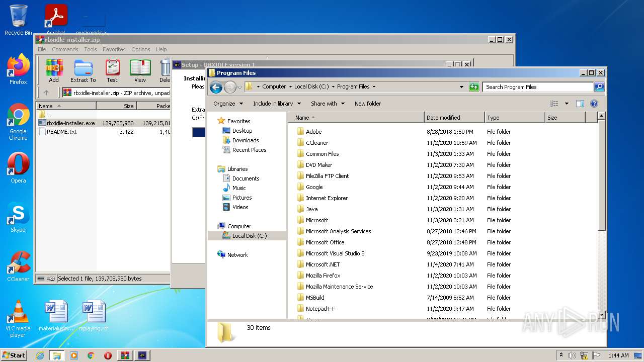Go up one level in WinRAR archive
644x362 pixels.
click(x=46, y=93)
